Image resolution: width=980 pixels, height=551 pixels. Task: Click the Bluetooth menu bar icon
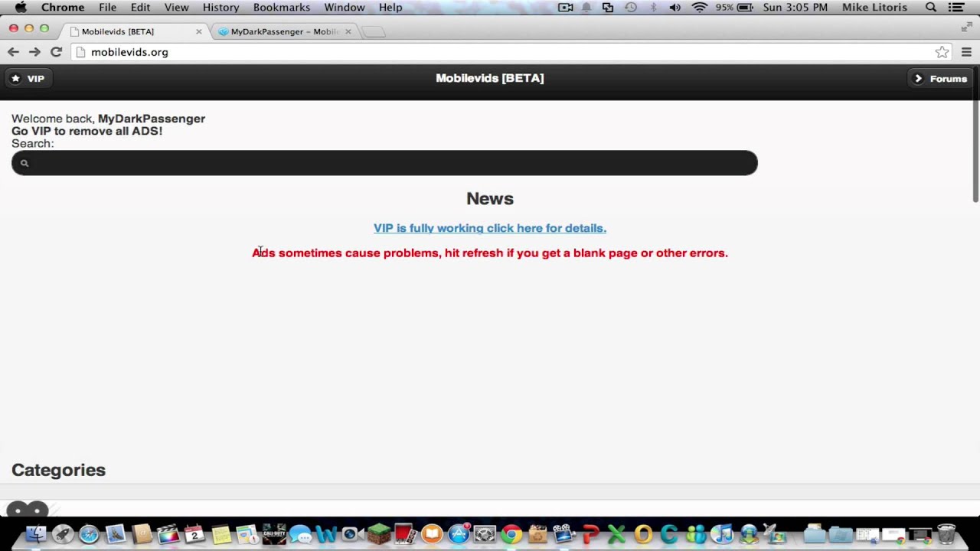[653, 7]
